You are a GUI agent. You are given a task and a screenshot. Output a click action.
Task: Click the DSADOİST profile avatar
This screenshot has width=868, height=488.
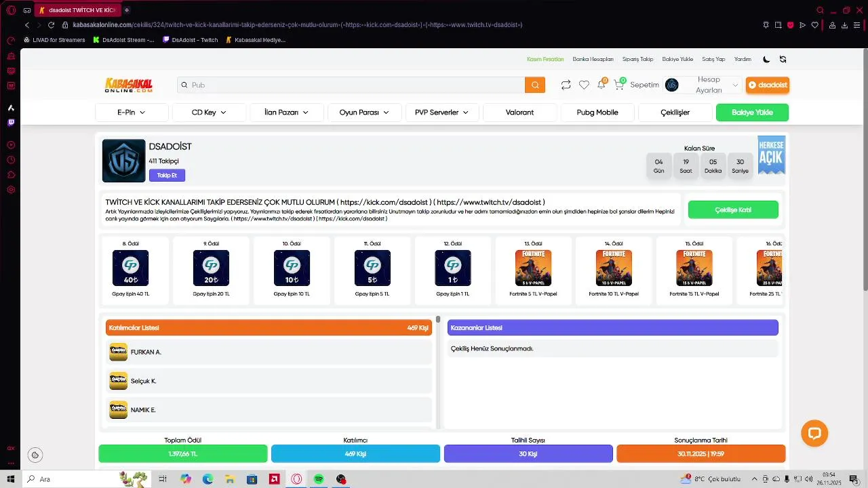pos(123,161)
